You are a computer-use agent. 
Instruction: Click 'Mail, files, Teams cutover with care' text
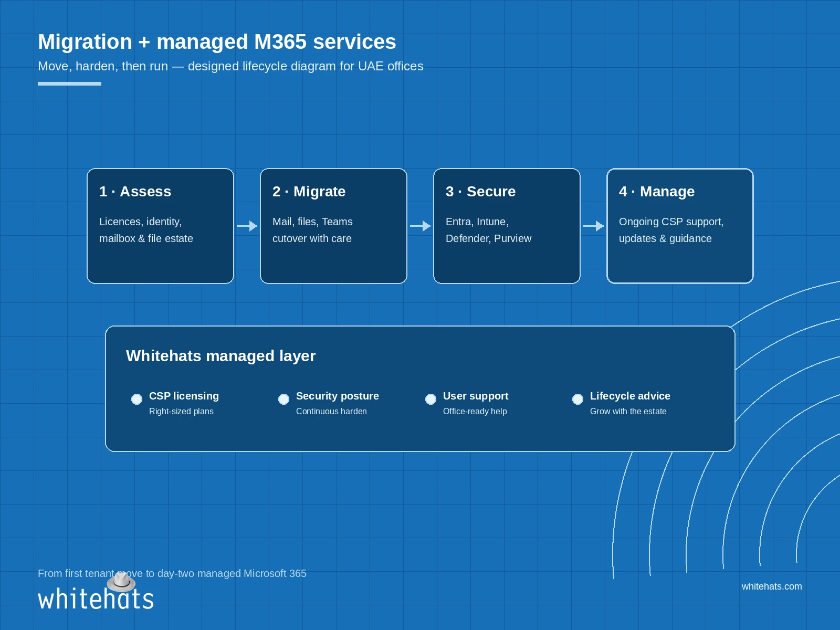point(312,230)
